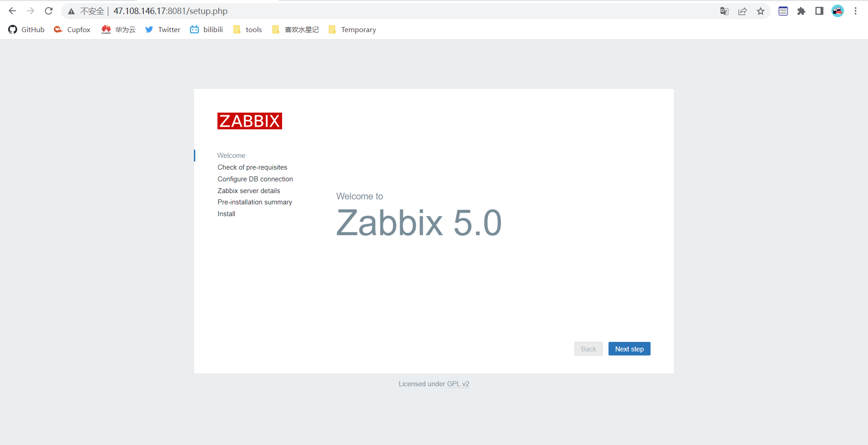Open the GPL v2 license link
The height and width of the screenshot is (445, 868).
tap(458, 384)
